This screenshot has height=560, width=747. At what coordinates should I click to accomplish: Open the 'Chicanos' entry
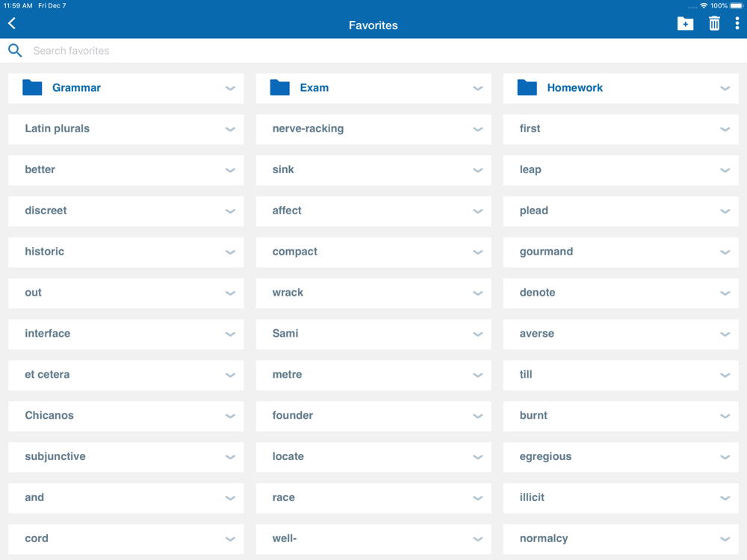[49, 415]
